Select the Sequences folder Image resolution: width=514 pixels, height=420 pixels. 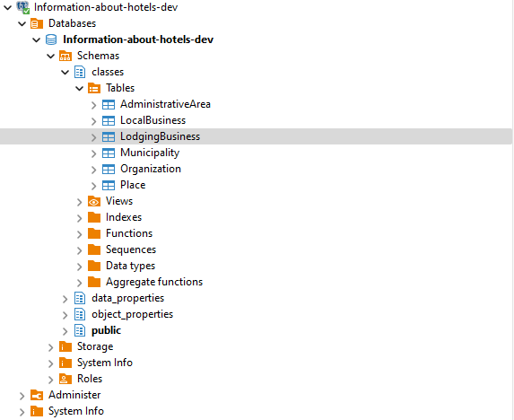click(x=131, y=249)
